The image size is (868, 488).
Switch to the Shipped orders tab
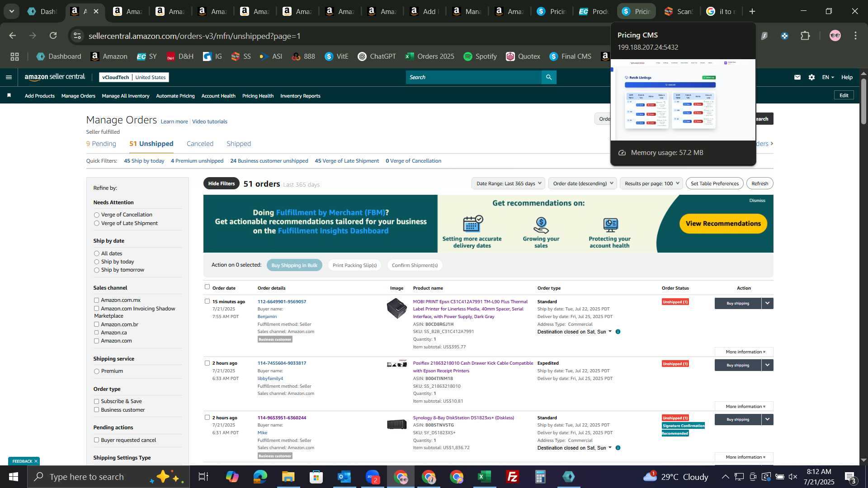coord(239,144)
